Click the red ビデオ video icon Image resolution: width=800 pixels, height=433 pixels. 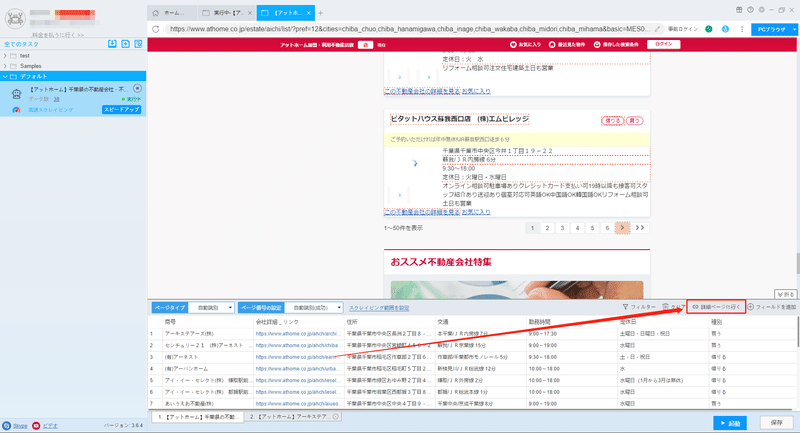point(36,425)
